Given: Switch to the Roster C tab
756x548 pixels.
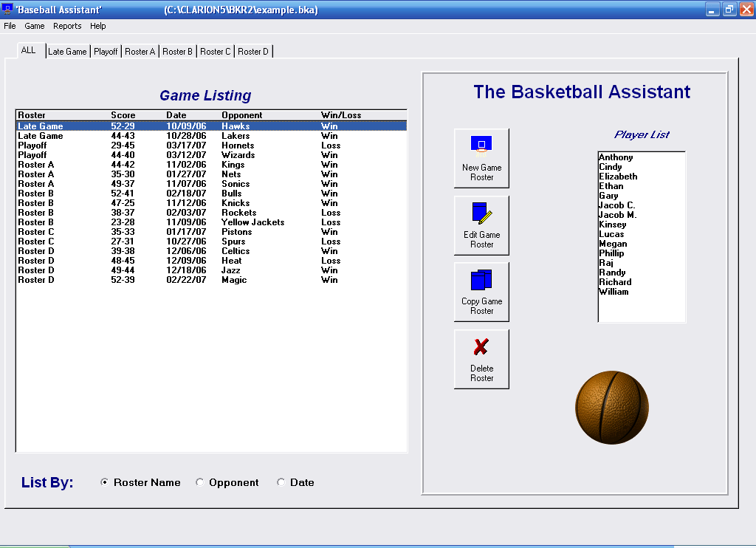Looking at the screenshot, I should point(216,52).
